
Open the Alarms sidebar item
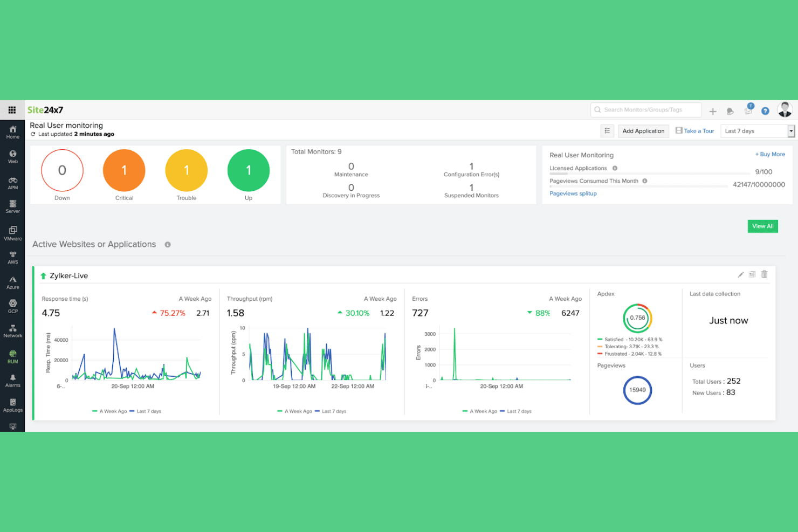[12, 381]
